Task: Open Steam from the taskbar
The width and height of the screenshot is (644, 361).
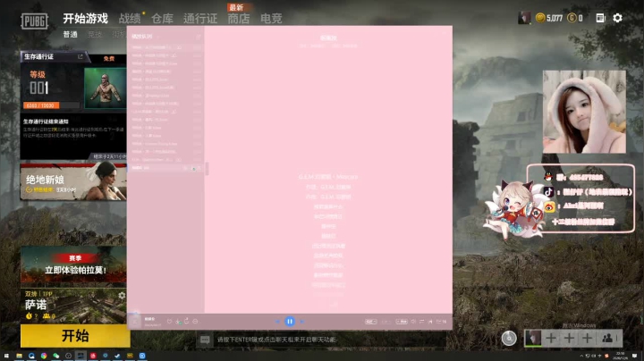Action: coord(117,356)
